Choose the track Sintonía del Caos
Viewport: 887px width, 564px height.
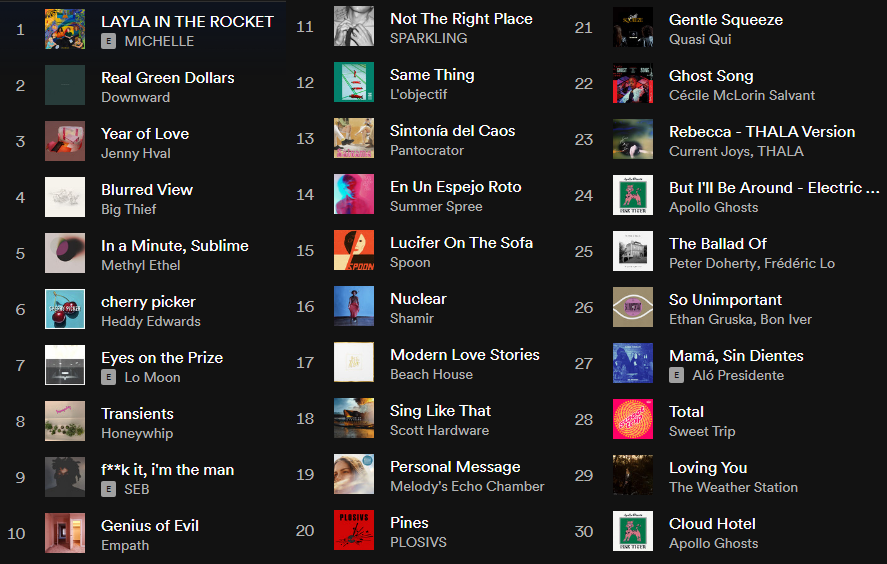pyautogui.click(x=452, y=130)
